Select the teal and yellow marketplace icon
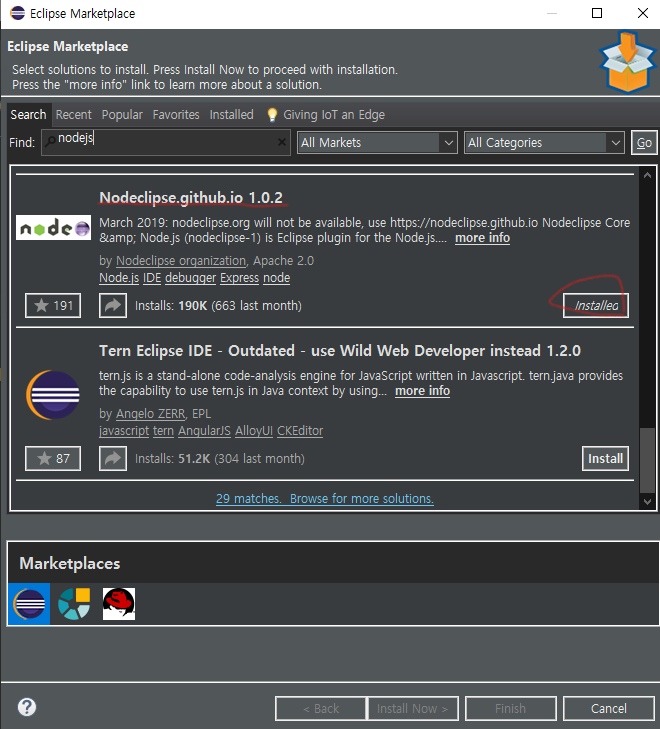The image size is (660, 729). point(74,603)
